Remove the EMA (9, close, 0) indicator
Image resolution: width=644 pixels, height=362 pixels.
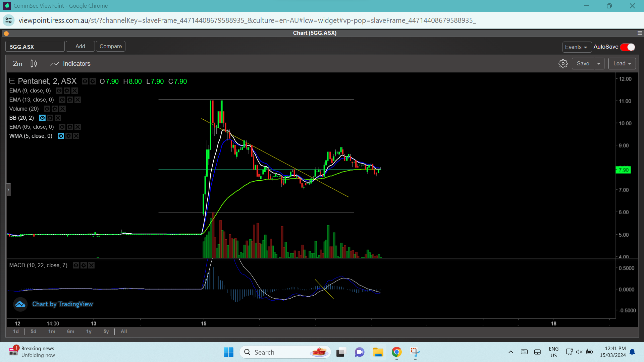[x=75, y=91]
